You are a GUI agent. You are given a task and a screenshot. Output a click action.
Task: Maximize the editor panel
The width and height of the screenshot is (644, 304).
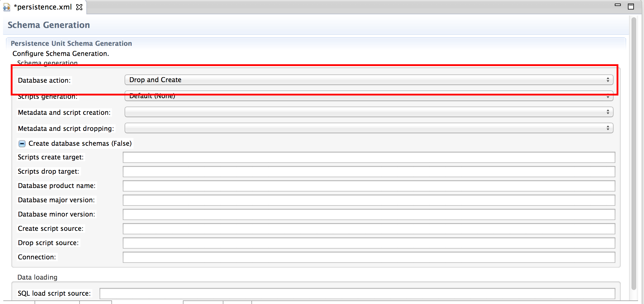(631, 7)
